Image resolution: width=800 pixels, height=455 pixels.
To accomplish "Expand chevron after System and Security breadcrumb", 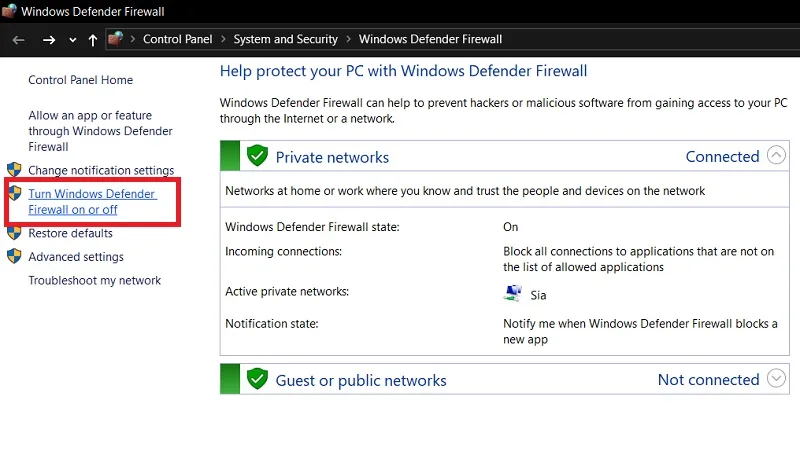I will click(348, 39).
